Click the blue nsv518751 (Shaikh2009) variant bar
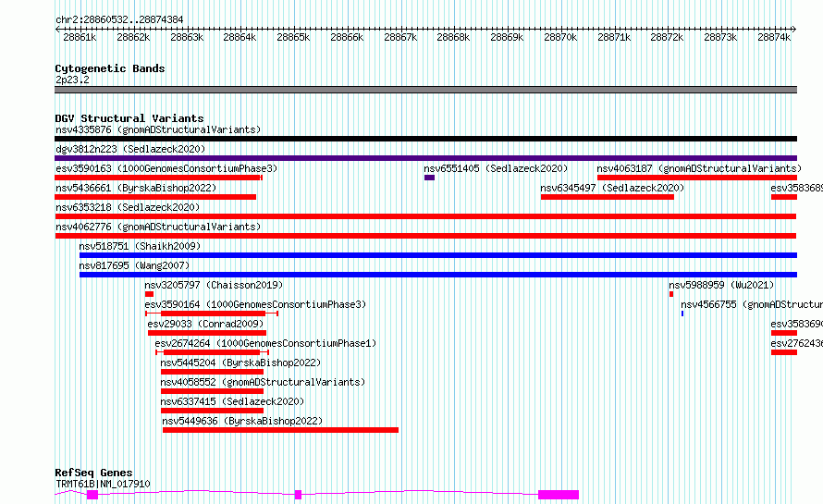The image size is (823, 504). pyautogui.click(x=438, y=255)
